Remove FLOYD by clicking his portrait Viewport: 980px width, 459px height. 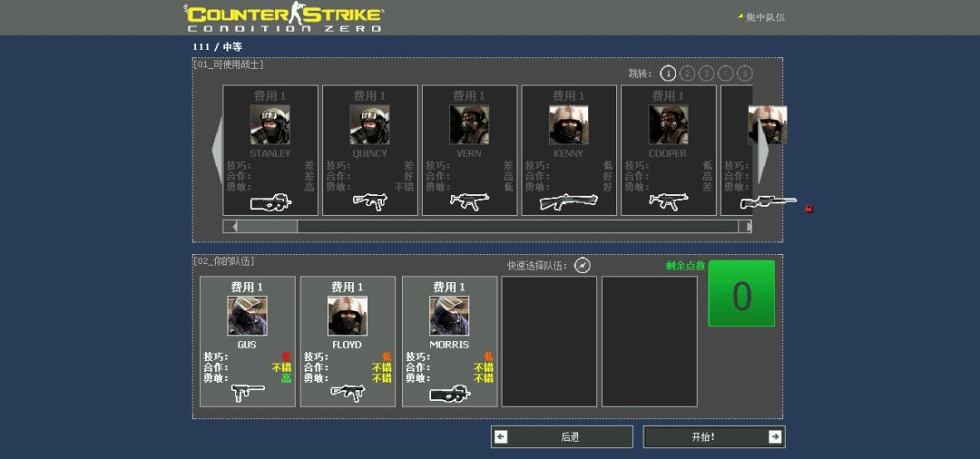click(x=348, y=316)
